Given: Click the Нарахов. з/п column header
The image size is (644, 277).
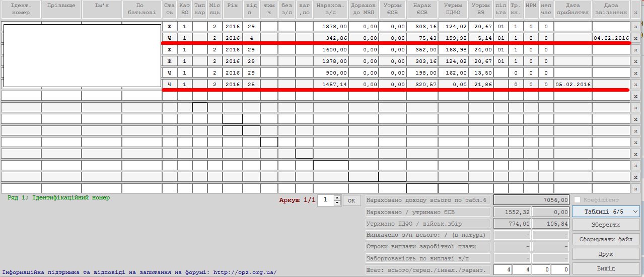Looking at the screenshot, I should tap(331, 9).
